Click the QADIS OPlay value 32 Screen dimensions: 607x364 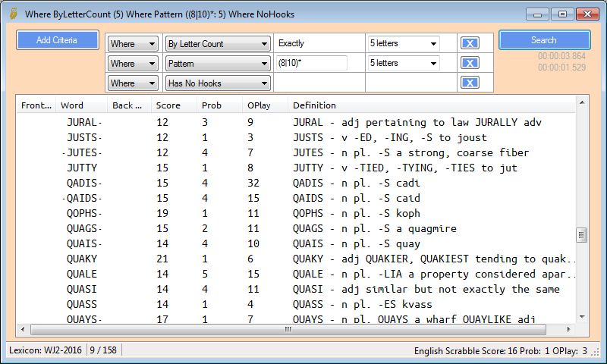(253, 183)
